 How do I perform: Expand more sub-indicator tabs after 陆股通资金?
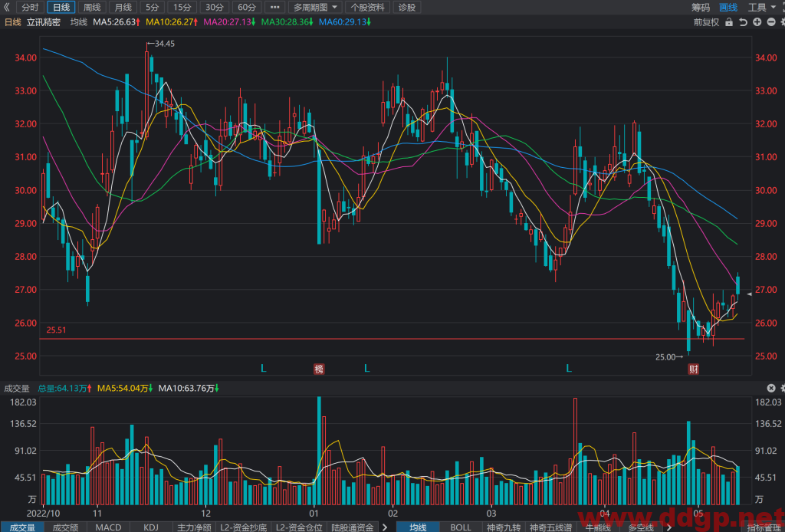[385, 527]
